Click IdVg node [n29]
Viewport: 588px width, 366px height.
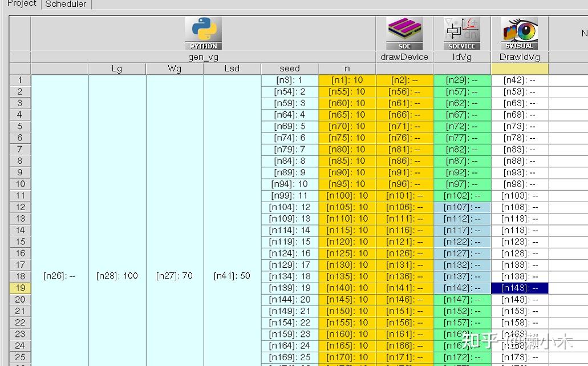point(462,81)
